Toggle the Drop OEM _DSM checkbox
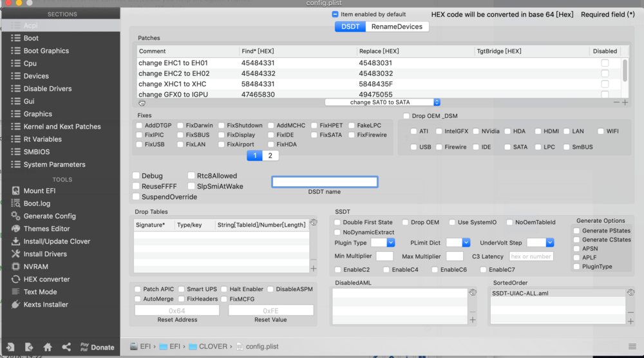The image size is (644, 358). coord(406,116)
